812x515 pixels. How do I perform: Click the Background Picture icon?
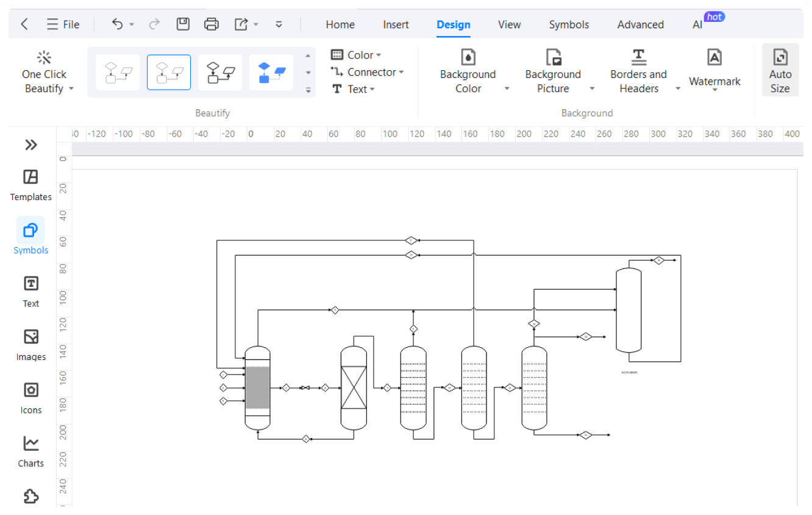tap(553, 58)
